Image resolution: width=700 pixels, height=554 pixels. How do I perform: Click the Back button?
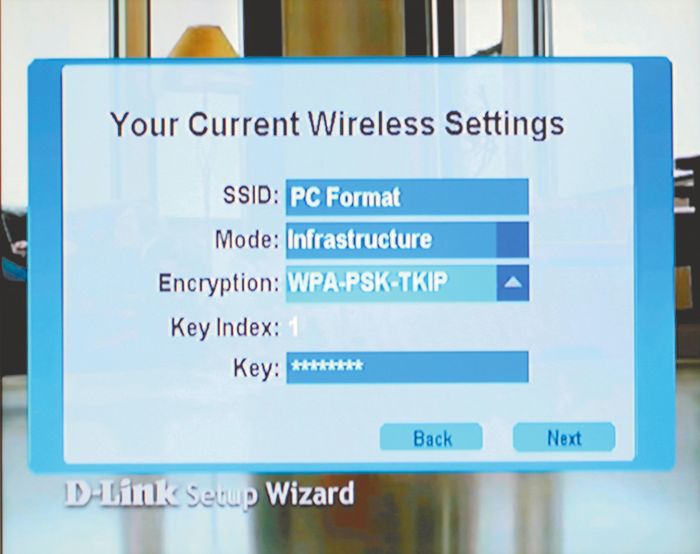pyautogui.click(x=431, y=437)
